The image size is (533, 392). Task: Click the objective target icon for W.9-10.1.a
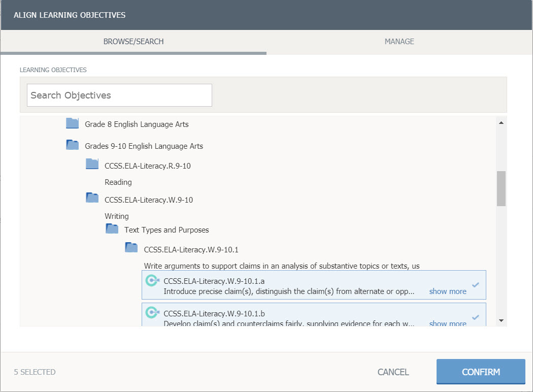[x=152, y=281]
